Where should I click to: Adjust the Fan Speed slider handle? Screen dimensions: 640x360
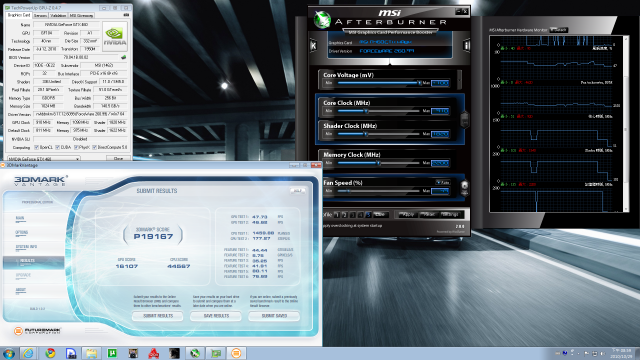349,191
